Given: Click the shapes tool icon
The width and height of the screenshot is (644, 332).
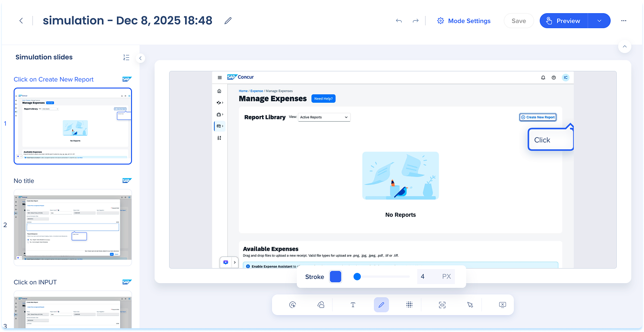Looking at the screenshot, I should [321, 305].
